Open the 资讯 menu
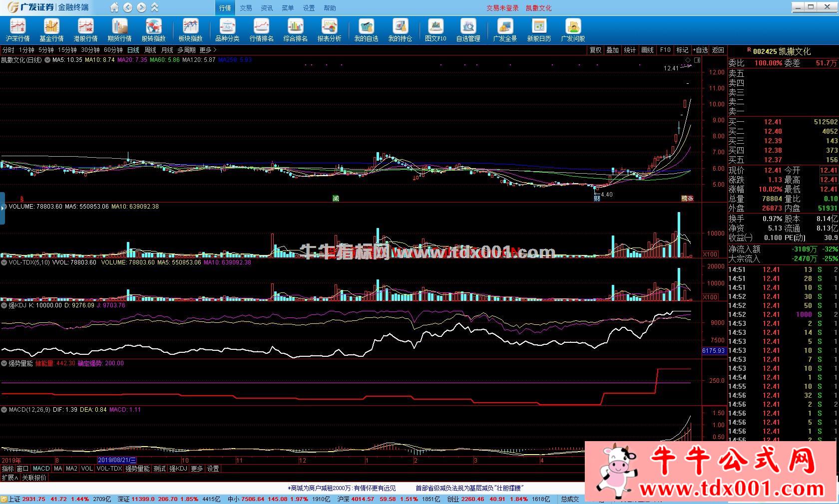Screen dimensions: 839x504 tap(267, 8)
